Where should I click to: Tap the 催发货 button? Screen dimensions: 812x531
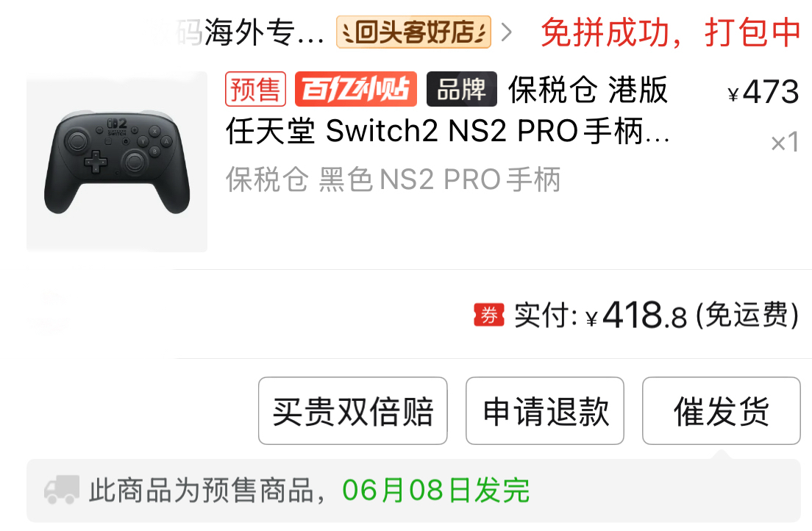(722, 411)
